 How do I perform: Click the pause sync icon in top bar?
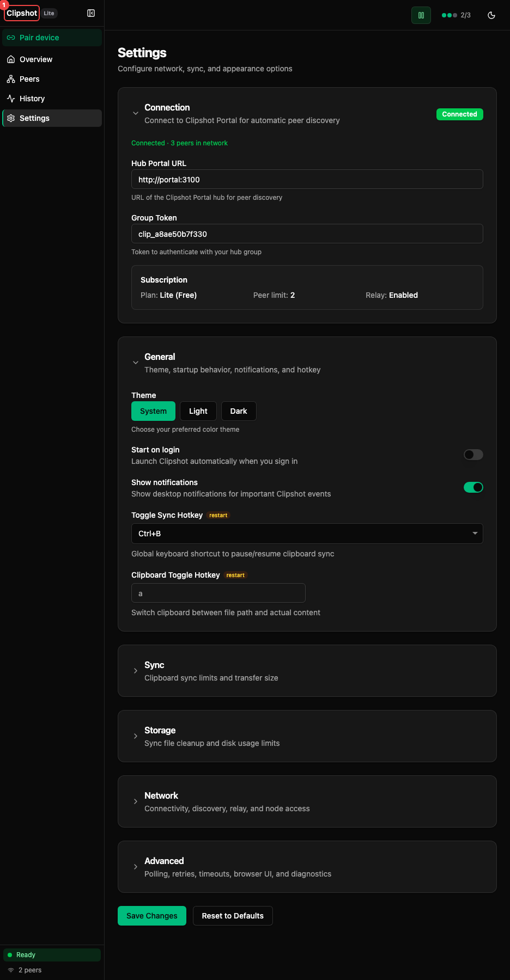pos(421,15)
